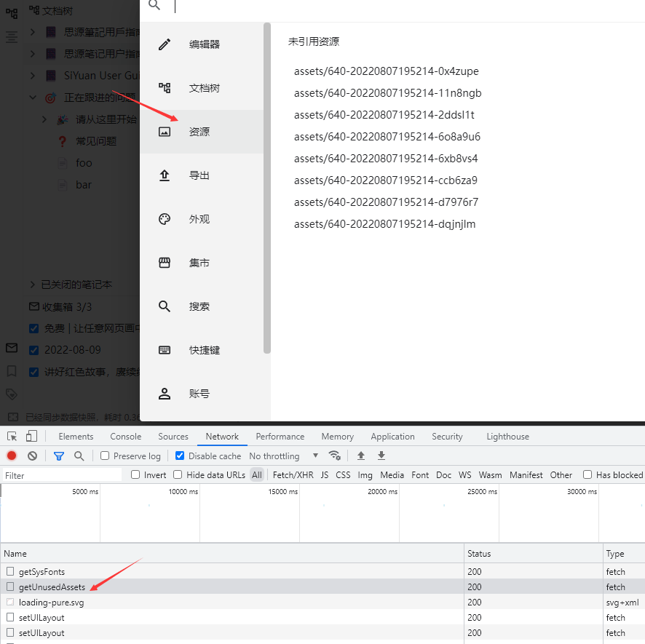Select asset 640-20220807195214-6o8a9u6
This screenshot has height=644, width=645.
pyautogui.click(x=387, y=137)
